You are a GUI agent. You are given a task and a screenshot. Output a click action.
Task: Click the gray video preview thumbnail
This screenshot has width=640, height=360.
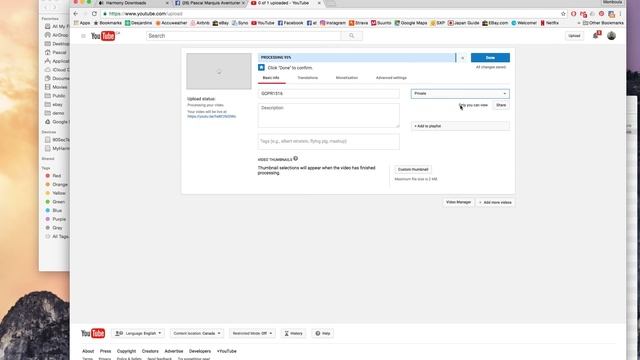tap(219, 71)
